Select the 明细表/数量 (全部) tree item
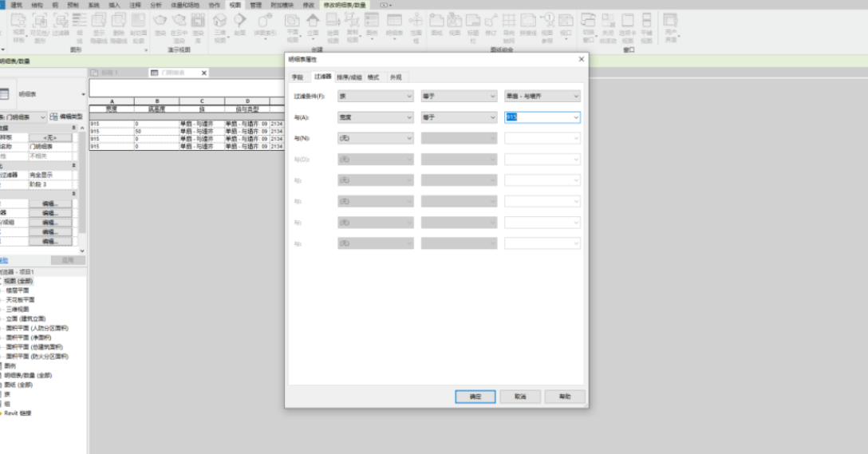This screenshot has width=868, height=454. click(28, 375)
